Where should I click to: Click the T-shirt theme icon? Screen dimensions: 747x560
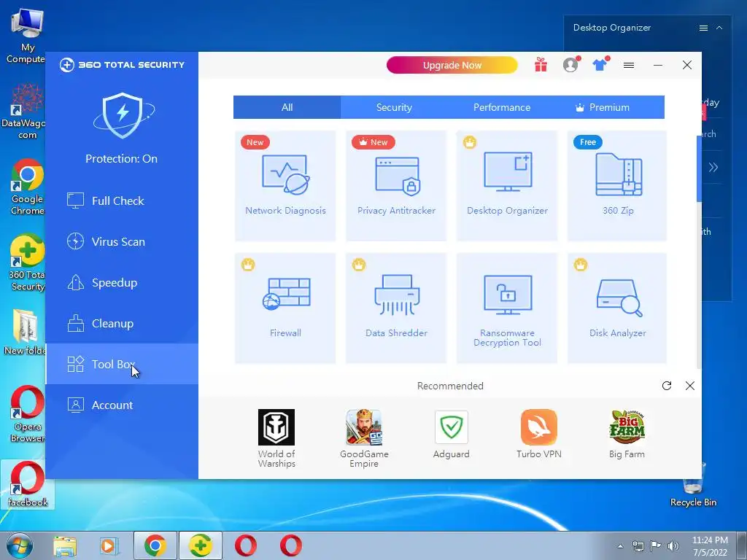point(600,65)
